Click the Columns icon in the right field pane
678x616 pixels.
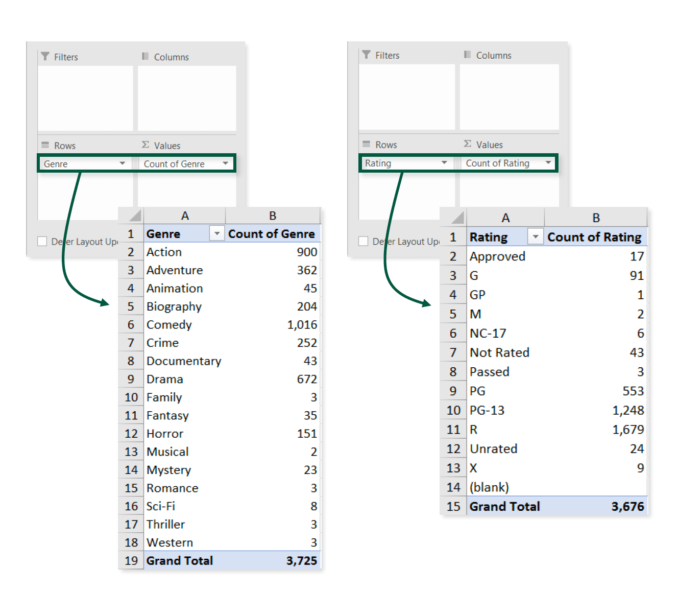[468, 55]
